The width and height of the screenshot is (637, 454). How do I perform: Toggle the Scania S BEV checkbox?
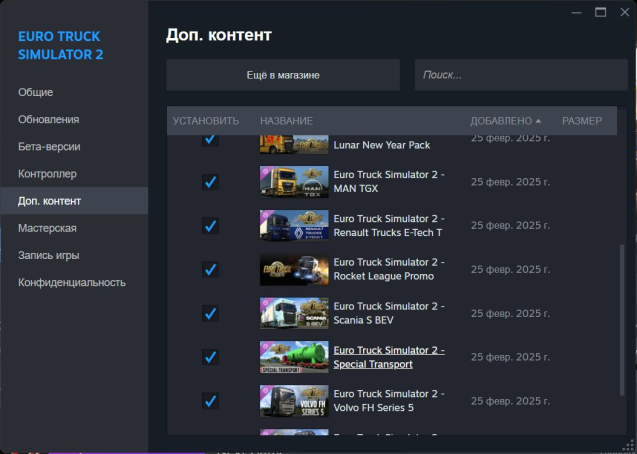coord(210,313)
